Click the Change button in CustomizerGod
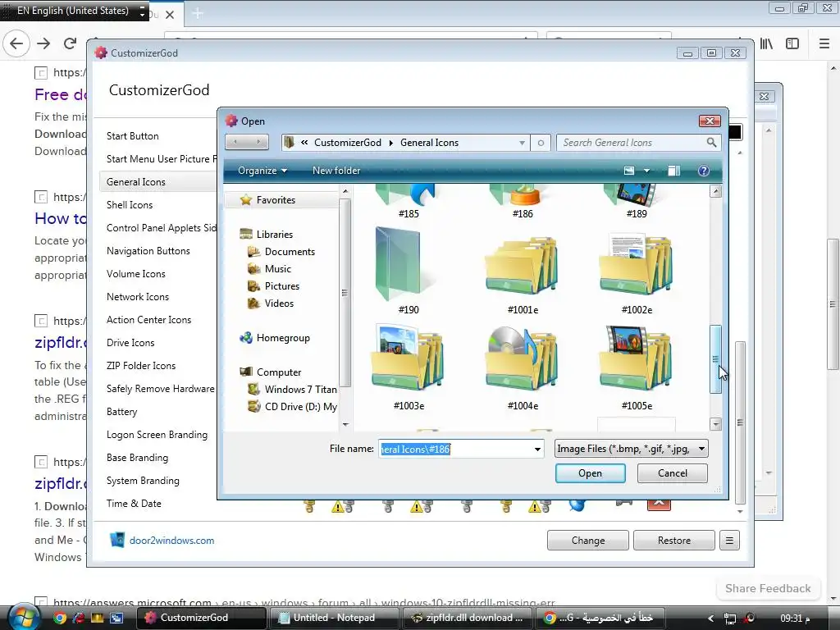 587,540
